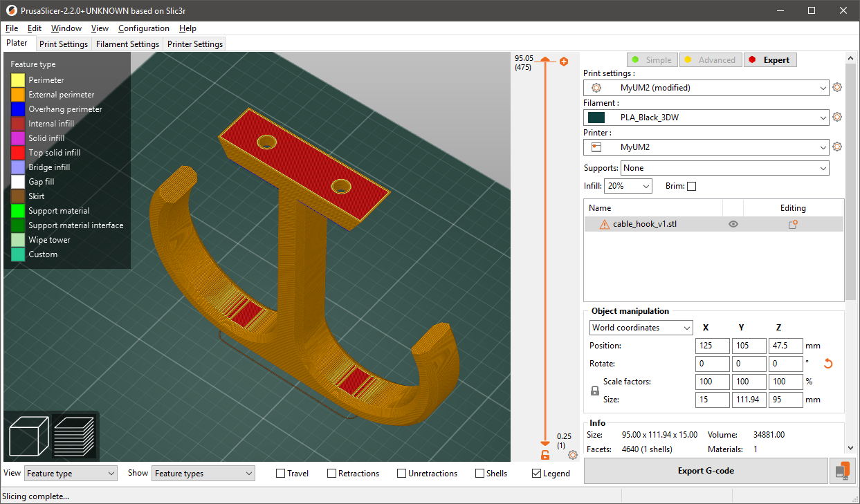This screenshot has width=860, height=504.
Task: Reset rotation with orange circular arrow icon
Action: point(828,363)
